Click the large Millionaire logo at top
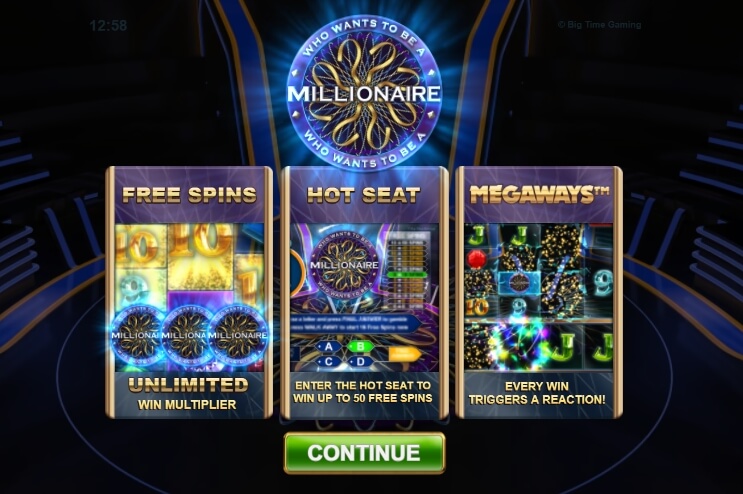 point(364,93)
